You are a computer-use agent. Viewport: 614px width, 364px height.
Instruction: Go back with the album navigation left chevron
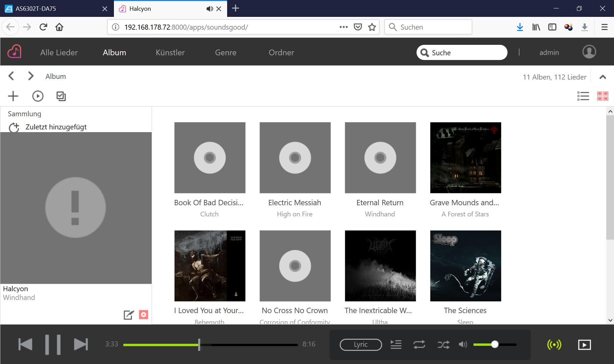point(11,76)
